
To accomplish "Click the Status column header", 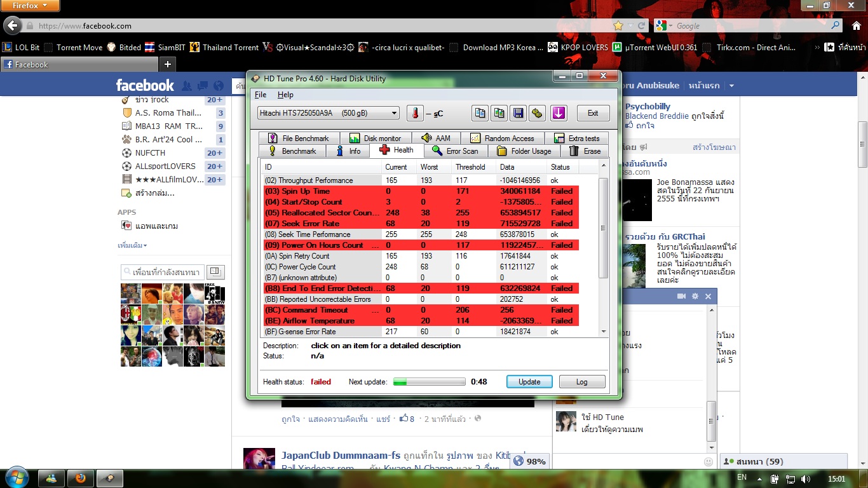I will coord(563,167).
